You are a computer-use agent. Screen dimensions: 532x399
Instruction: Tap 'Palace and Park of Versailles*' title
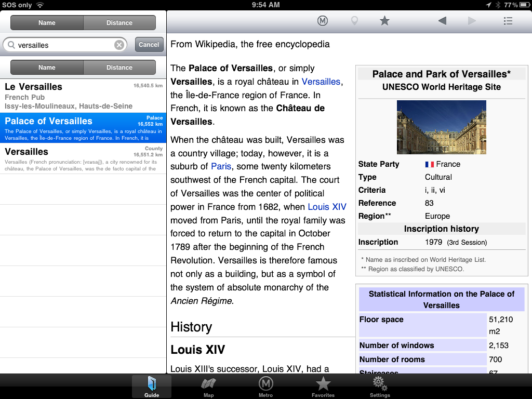click(x=442, y=74)
